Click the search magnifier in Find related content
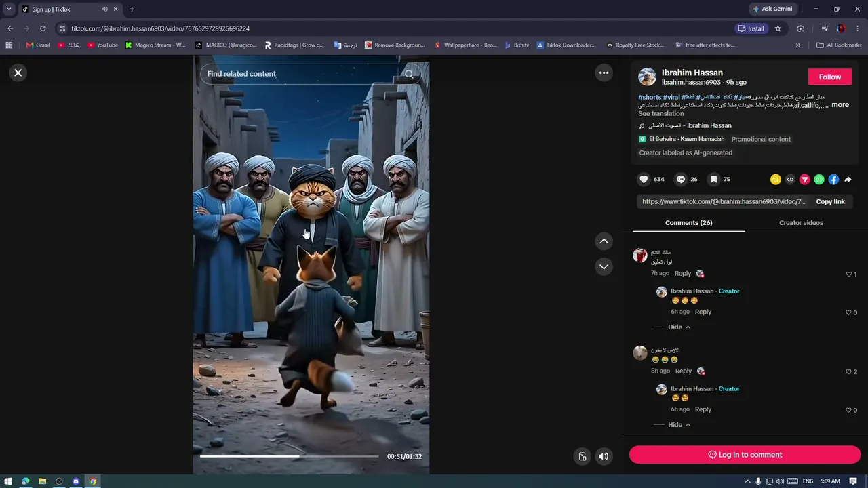The height and width of the screenshot is (488, 868). [x=409, y=74]
